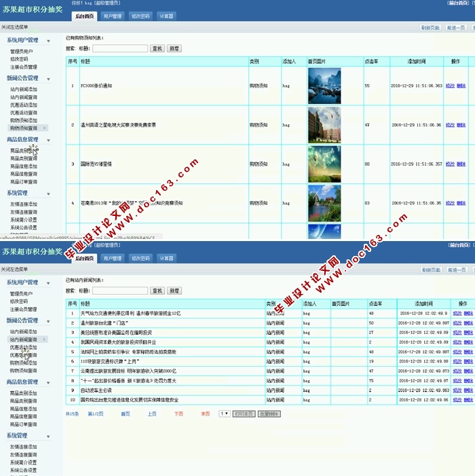Collapse 商品信息管理 arrow beside the 站内新闻 list
The width and height of the screenshot is (475, 476).
coord(49,382)
